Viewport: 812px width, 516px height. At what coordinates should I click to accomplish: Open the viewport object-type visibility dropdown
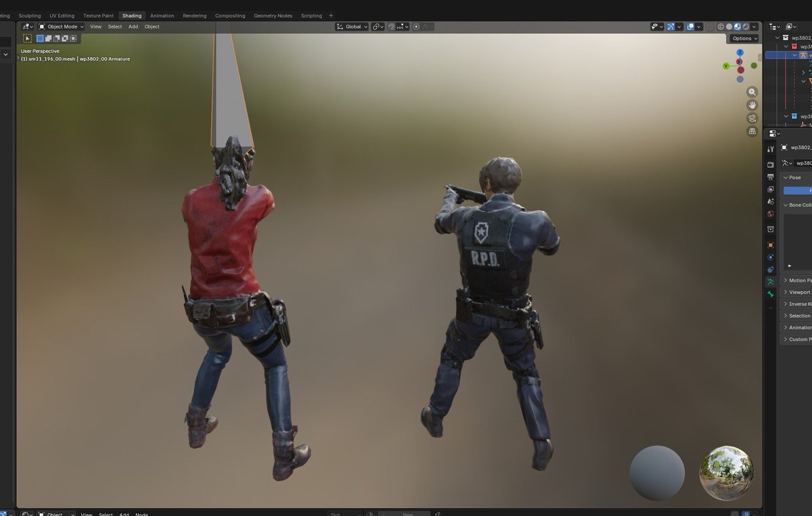pos(656,26)
